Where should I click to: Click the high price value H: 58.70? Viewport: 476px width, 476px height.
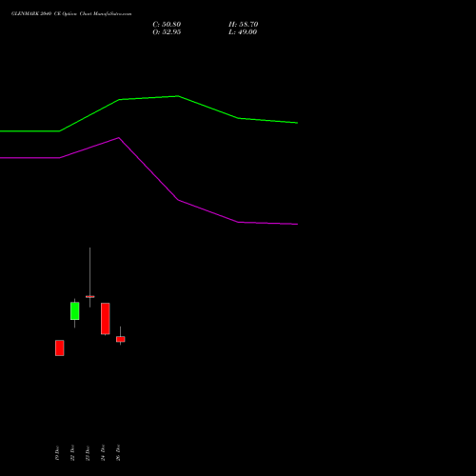coord(244,25)
